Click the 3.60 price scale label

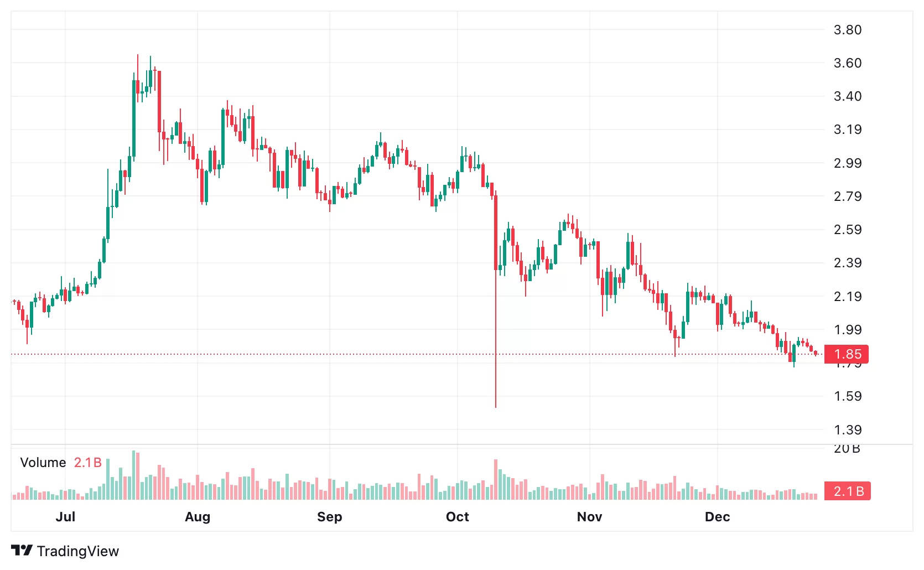[848, 63]
